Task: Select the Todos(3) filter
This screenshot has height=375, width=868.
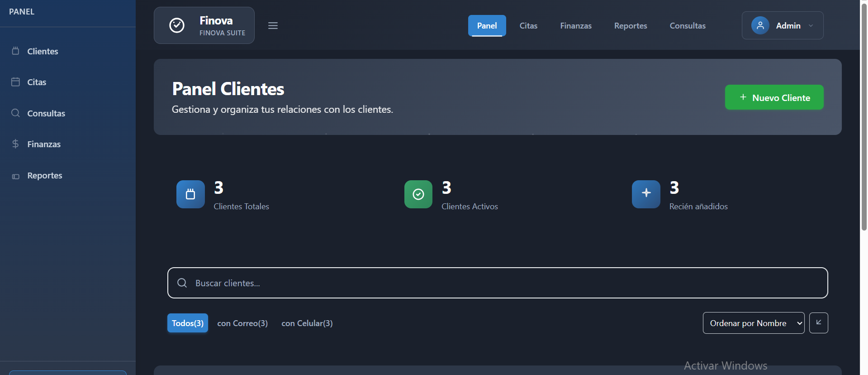Action: pyautogui.click(x=188, y=323)
